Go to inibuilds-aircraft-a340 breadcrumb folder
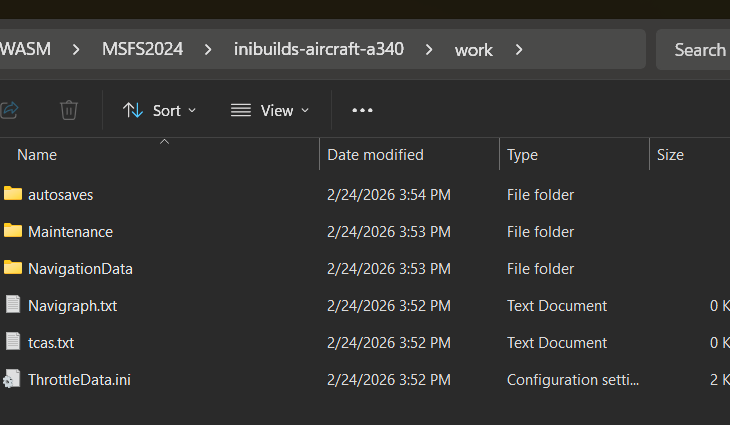 click(318, 49)
